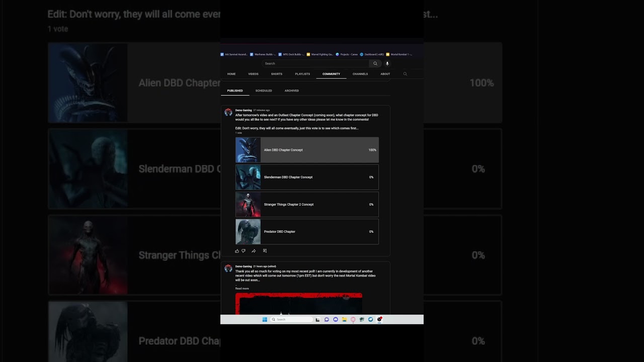Click Demo Gaming avatar on the poll post
Viewport: 644px width, 362px height.
[x=228, y=112]
